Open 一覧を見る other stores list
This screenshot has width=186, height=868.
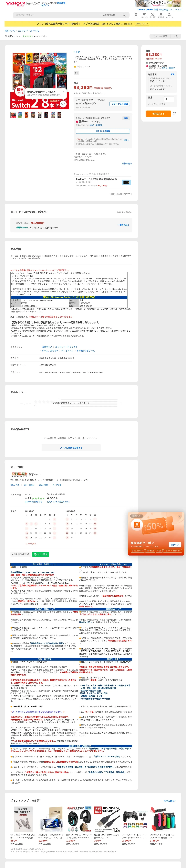coord(123,225)
